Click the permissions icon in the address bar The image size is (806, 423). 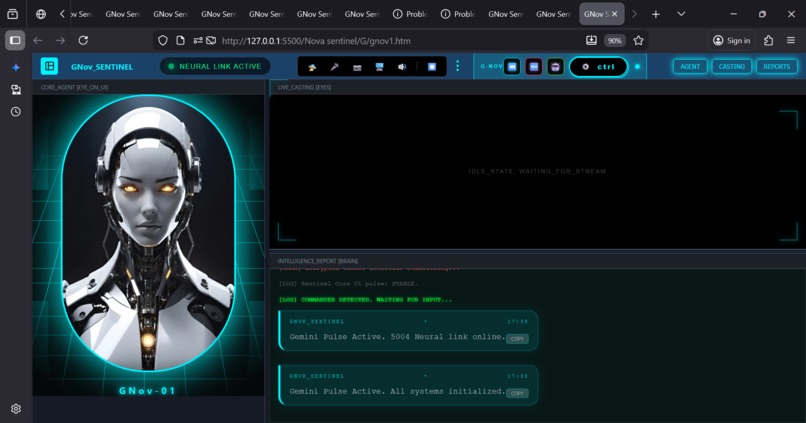[197, 41]
